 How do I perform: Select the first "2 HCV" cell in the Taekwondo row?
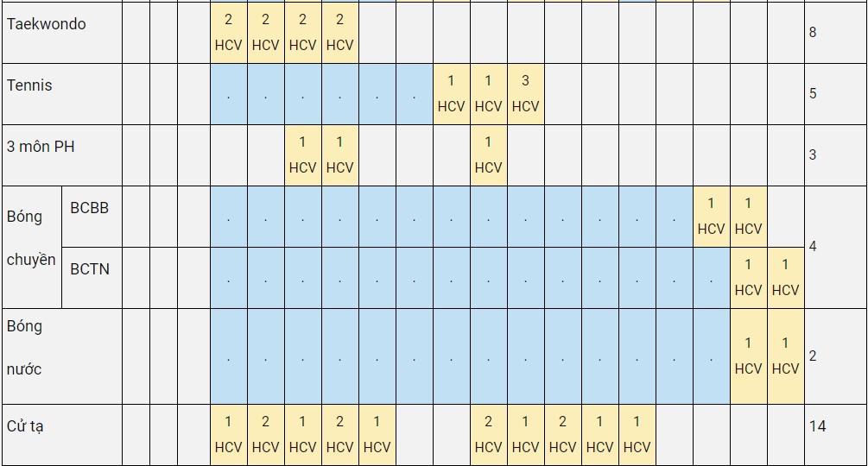pyautogui.click(x=229, y=32)
